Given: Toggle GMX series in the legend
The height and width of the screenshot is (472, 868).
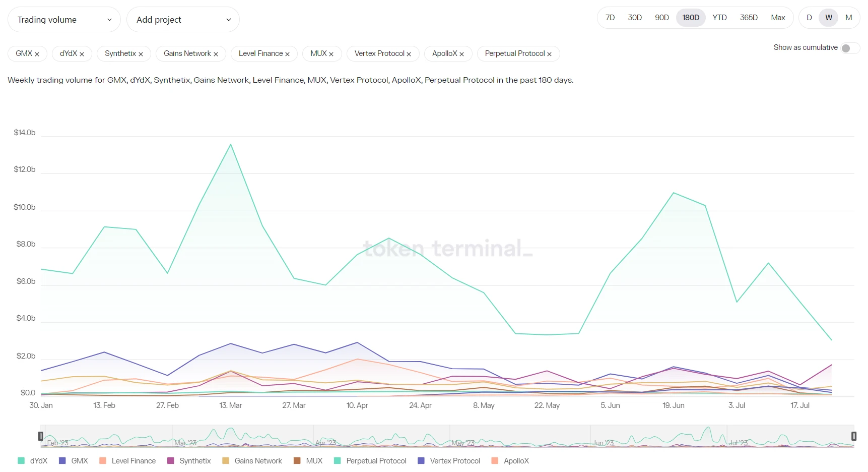Looking at the screenshot, I should tap(74, 461).
